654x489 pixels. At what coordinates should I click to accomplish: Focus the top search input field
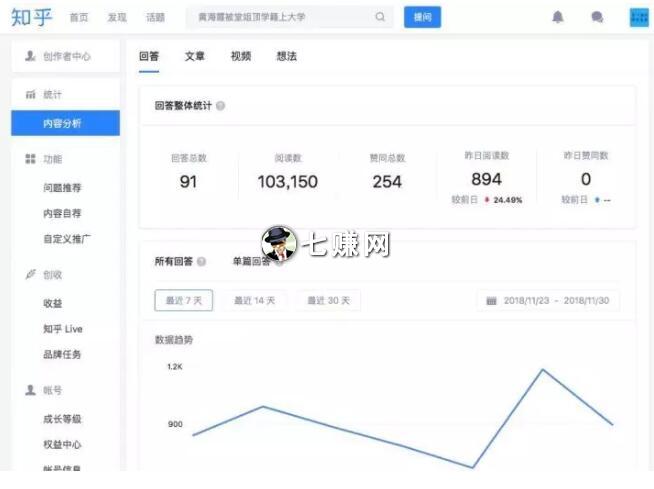click(289, 17)
